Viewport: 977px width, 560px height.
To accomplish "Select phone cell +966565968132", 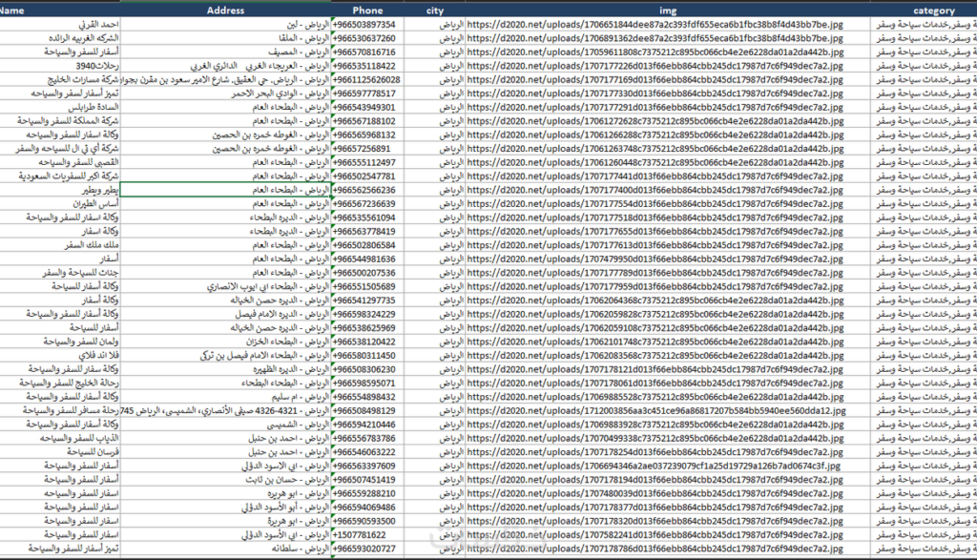I will click(367, 135).
